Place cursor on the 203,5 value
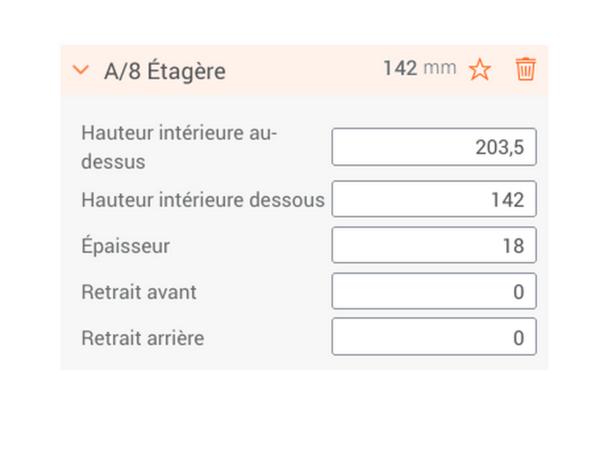Image resolution: width=600 pixels, height=450 pixels. pos(500,148)
